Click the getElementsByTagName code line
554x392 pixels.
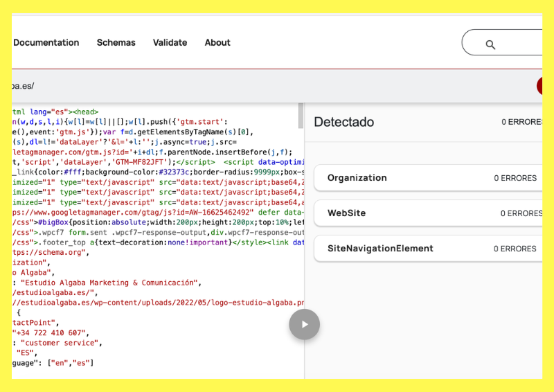(133, 132)
